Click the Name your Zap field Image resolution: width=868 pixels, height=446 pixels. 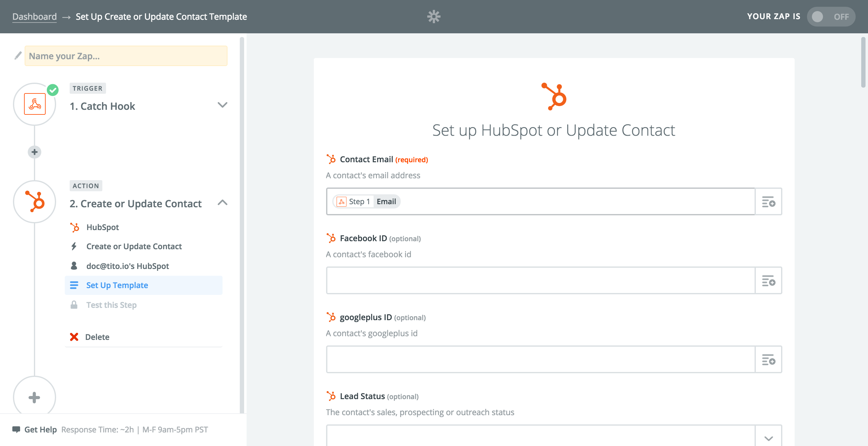pos(126,56)
